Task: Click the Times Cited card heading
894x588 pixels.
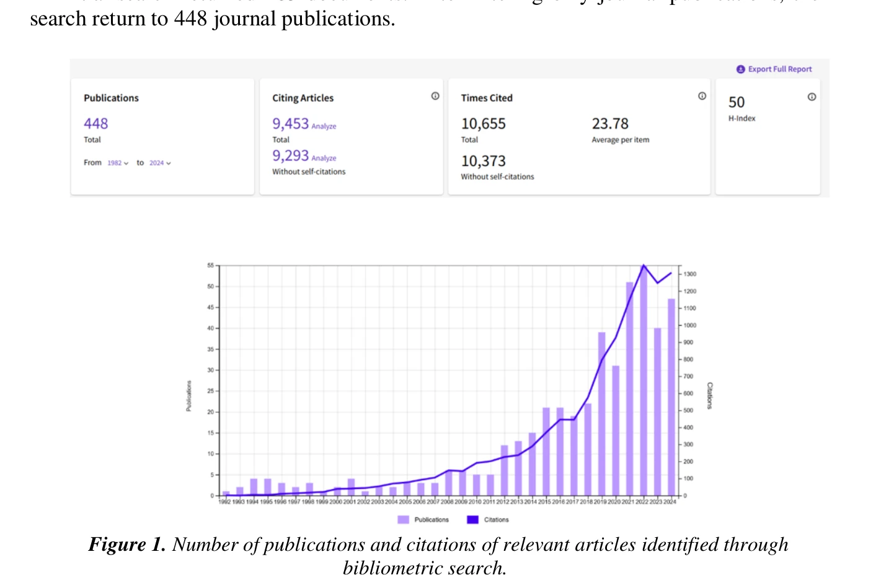Action: click(x=487, y=98)
